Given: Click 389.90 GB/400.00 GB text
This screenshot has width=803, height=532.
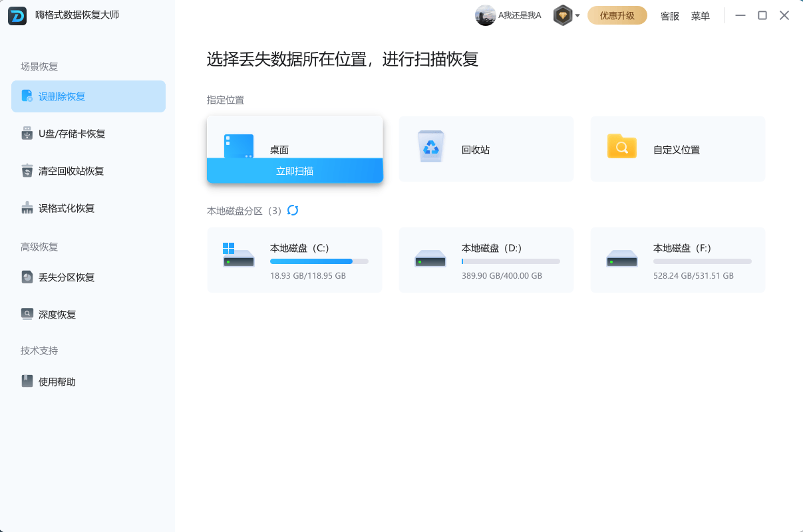Looking at the screenshot, I should click(502, 275).
